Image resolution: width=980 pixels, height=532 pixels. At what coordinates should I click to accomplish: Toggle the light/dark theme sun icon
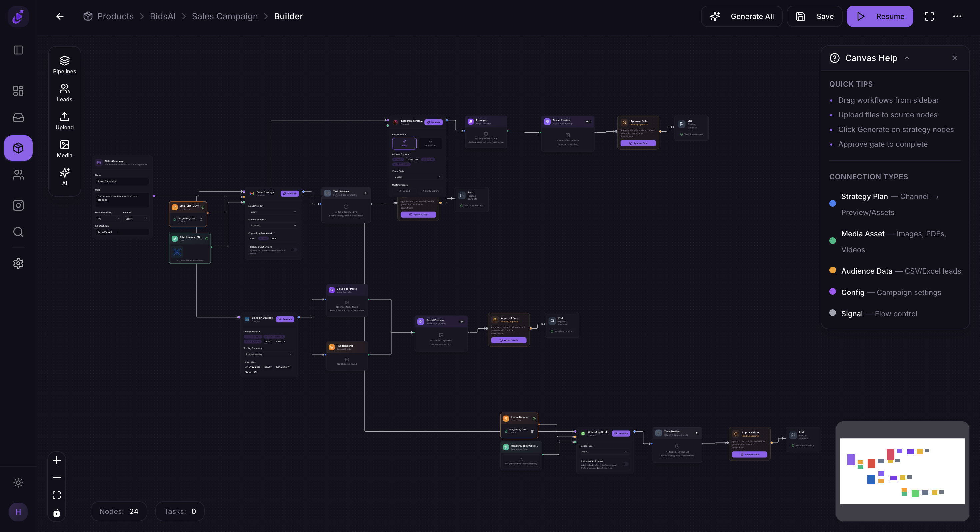pos(18,483)
